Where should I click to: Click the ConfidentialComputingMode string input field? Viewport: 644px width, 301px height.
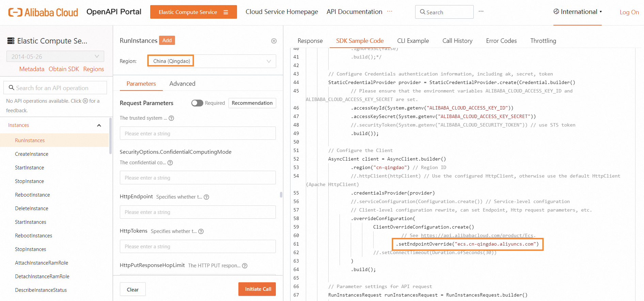198,178
